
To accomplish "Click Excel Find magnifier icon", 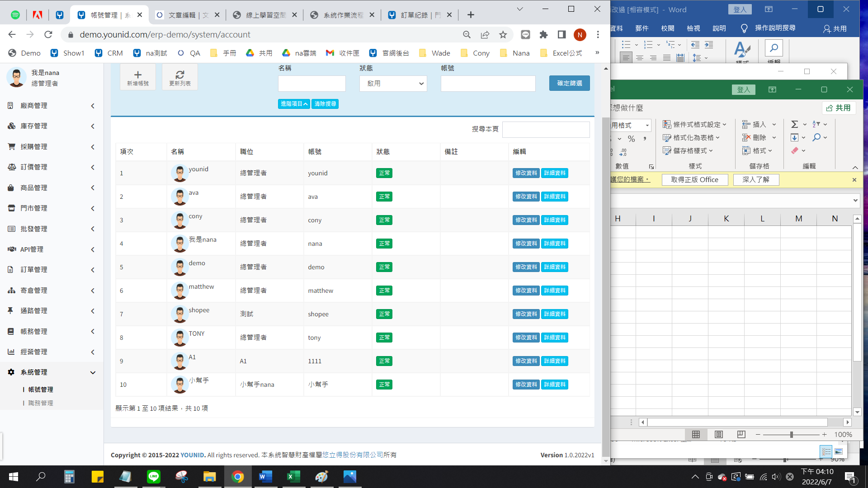I will [x=816, y=137].
